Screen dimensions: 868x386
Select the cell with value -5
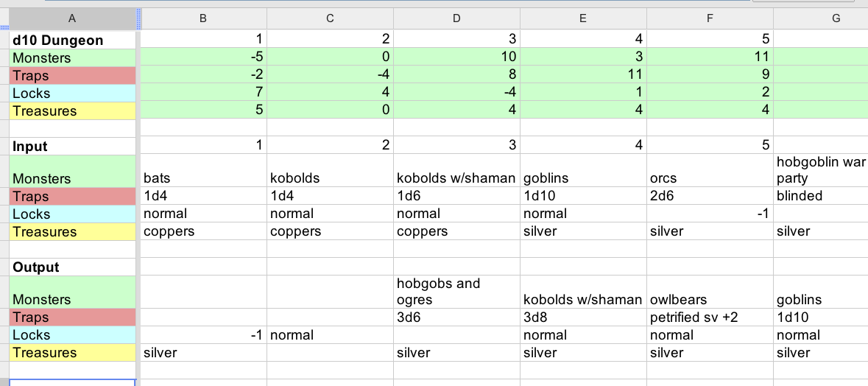click(202, 57)
